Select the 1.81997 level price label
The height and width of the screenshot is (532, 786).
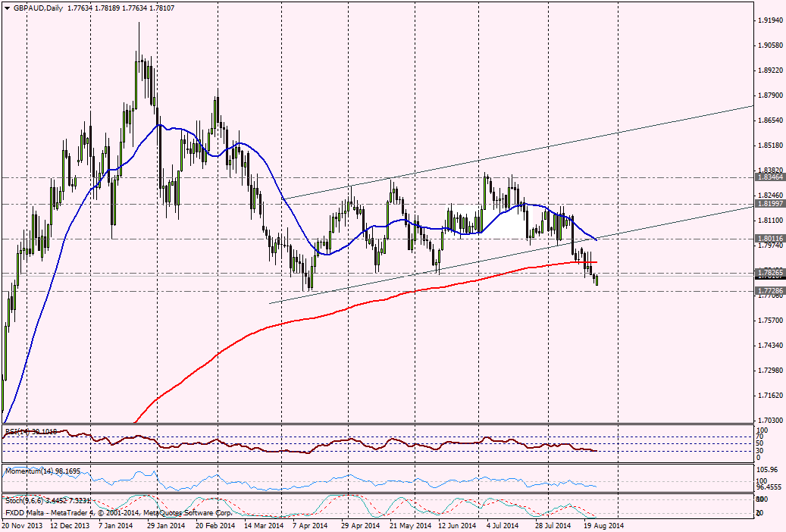coord(769,204)
